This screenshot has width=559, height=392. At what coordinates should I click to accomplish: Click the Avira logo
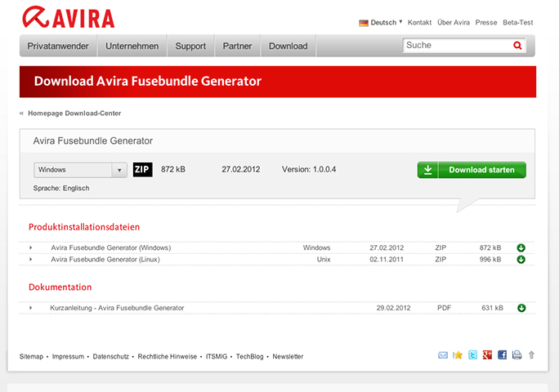click(x=68, y=17)
